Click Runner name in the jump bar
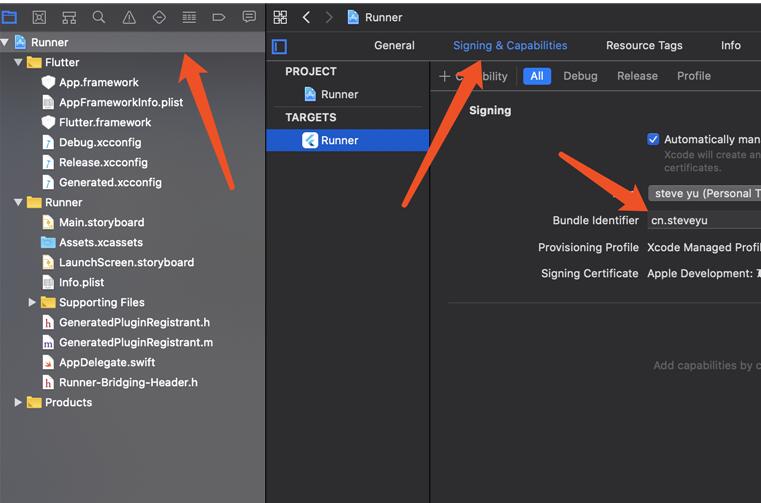Screen dimensions: 761x503 coord(383,17)
